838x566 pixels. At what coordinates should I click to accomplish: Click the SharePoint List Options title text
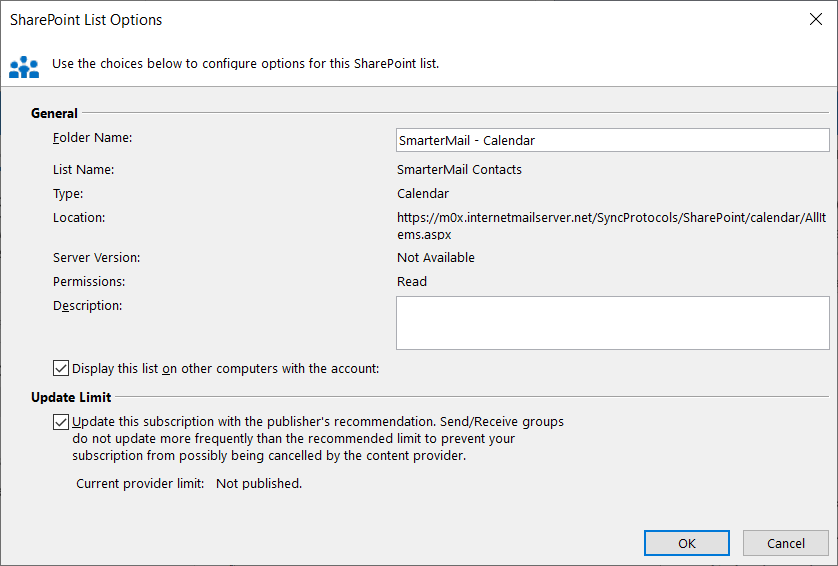point(86,20)
